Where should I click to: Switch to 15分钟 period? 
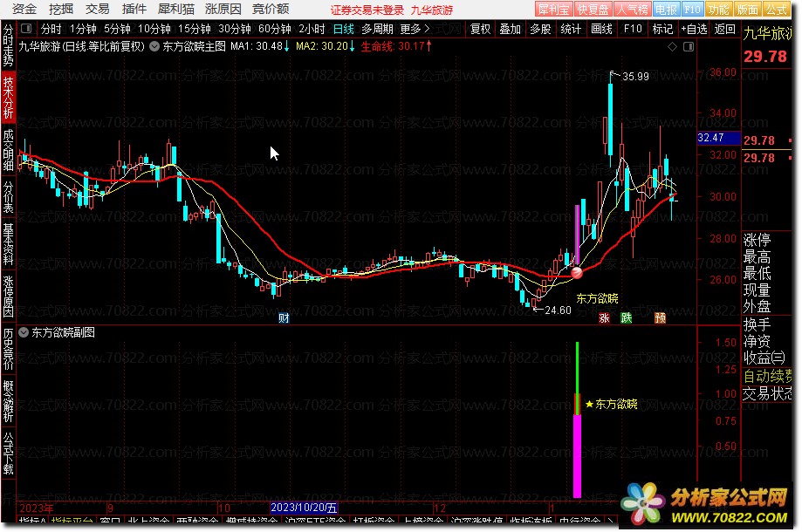click(195, 29)
